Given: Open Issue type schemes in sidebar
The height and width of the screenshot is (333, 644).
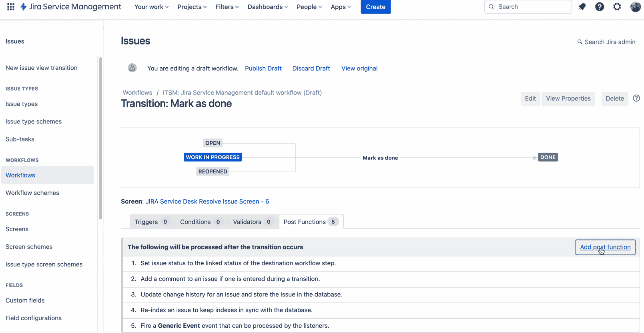Looking at the screenshot, I should [34, 121].
